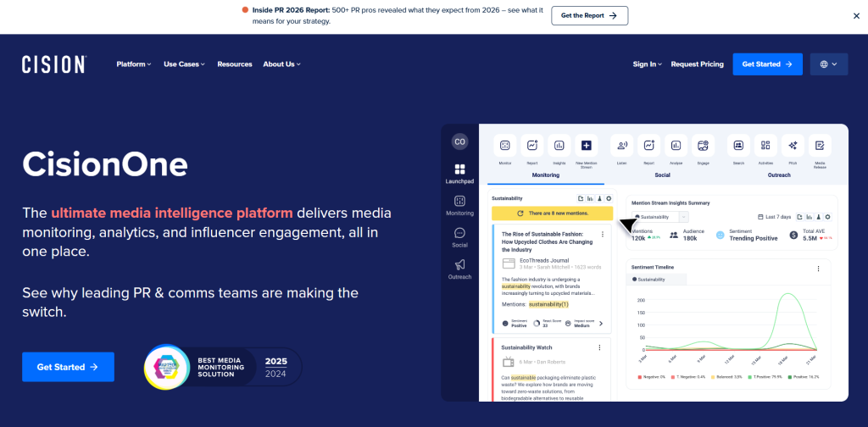Open Launchpad in the dashboard sidebar

[459, 174]
